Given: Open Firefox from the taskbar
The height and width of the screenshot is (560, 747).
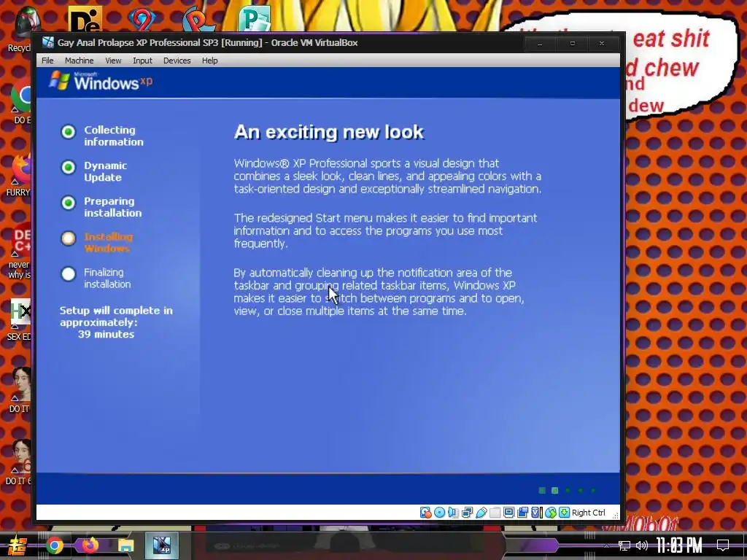Looking at the screenshot, I should click(x=90, y=545).
